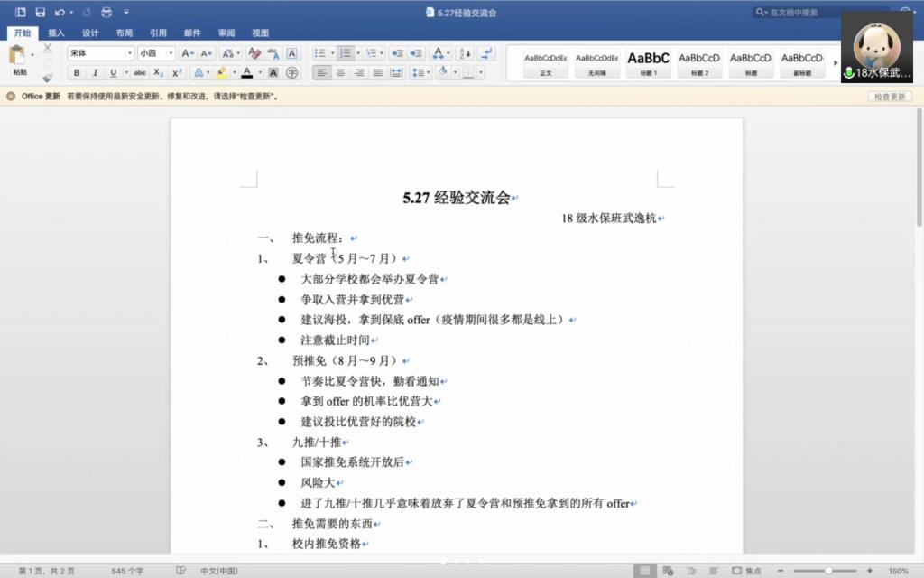Click the text effects outlined A icon

[199, 72]
